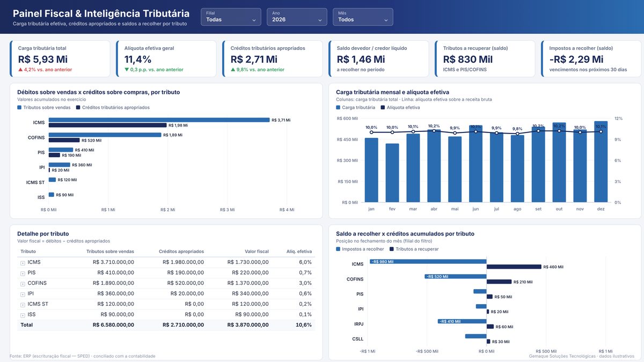Click ICMS credits bar R$ 1,98 Mi
This screenshot has height=362, width=644.
107,125
